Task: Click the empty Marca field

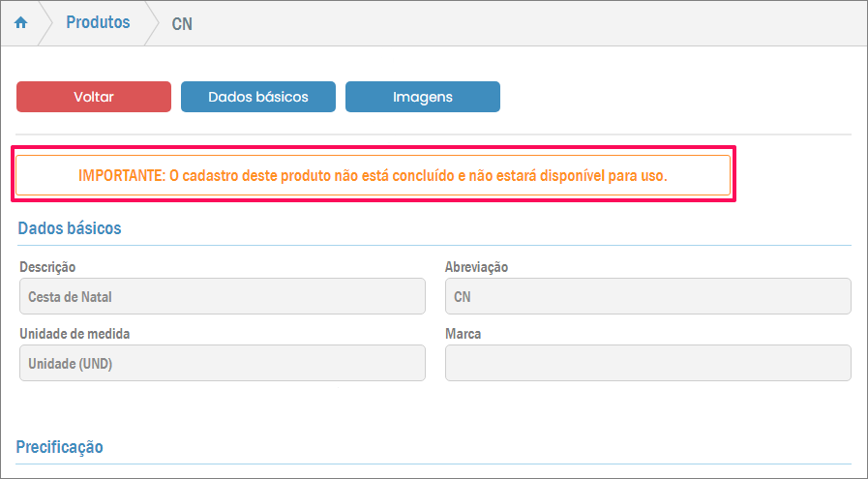Action: 647,363
